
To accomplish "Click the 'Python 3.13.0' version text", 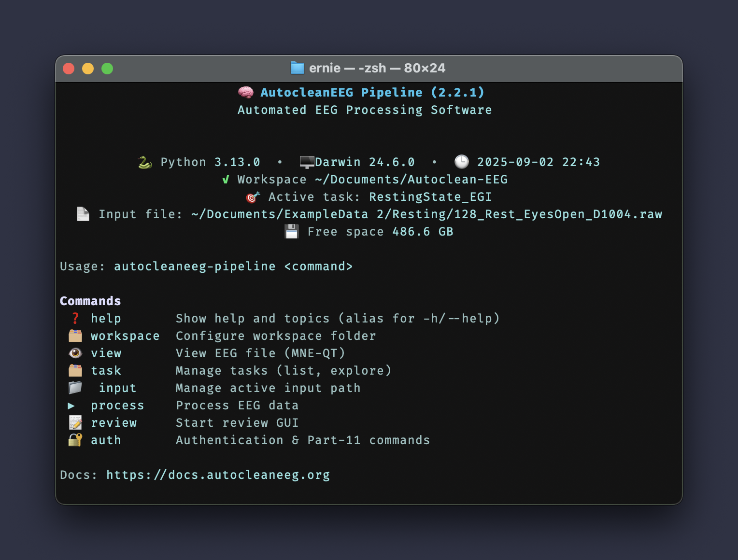I will point(211,162).
